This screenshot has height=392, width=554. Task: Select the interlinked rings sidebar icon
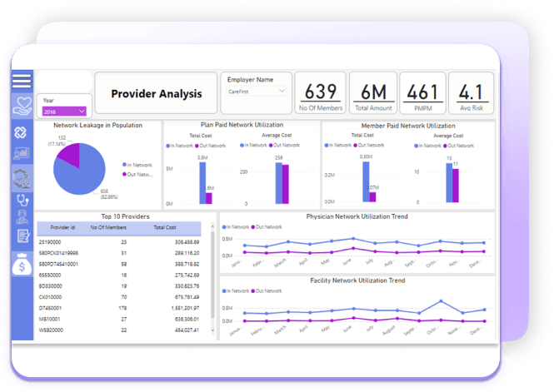[20, 132]
